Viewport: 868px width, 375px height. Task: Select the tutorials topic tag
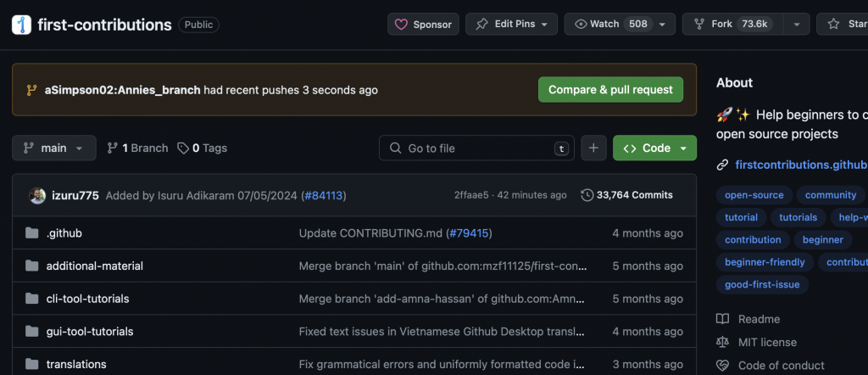tap(798, 217)
